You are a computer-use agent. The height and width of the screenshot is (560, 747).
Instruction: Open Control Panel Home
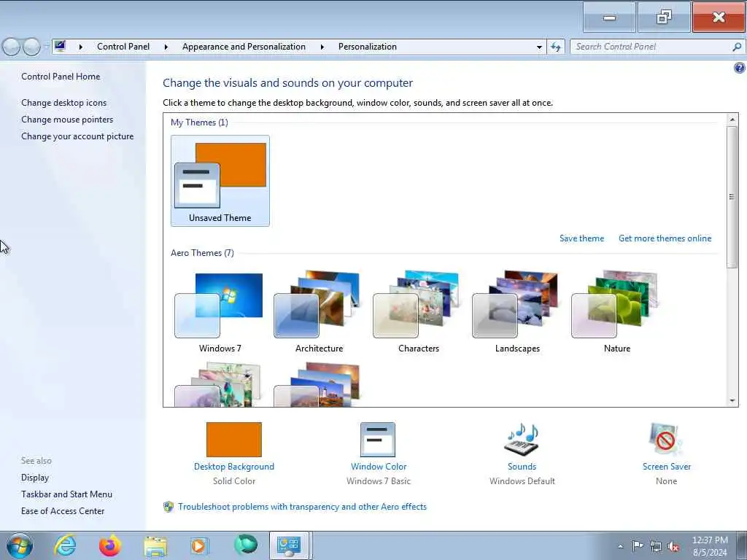pos(61,76)
